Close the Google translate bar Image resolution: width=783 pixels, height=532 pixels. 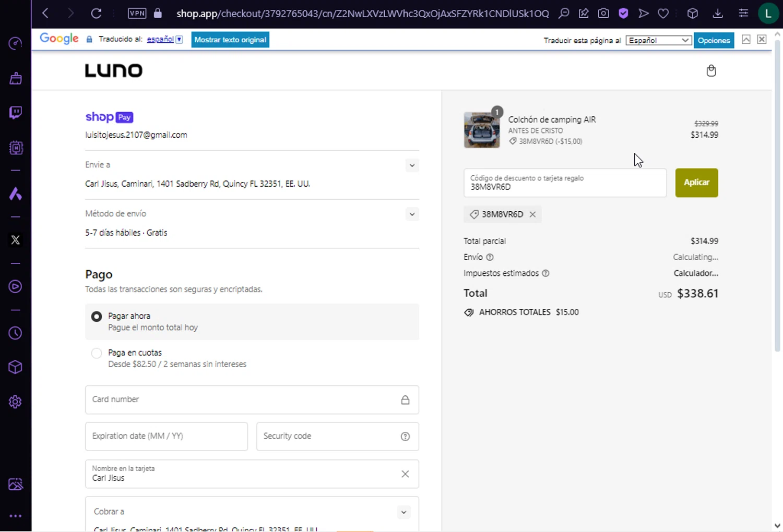[762, 40]
